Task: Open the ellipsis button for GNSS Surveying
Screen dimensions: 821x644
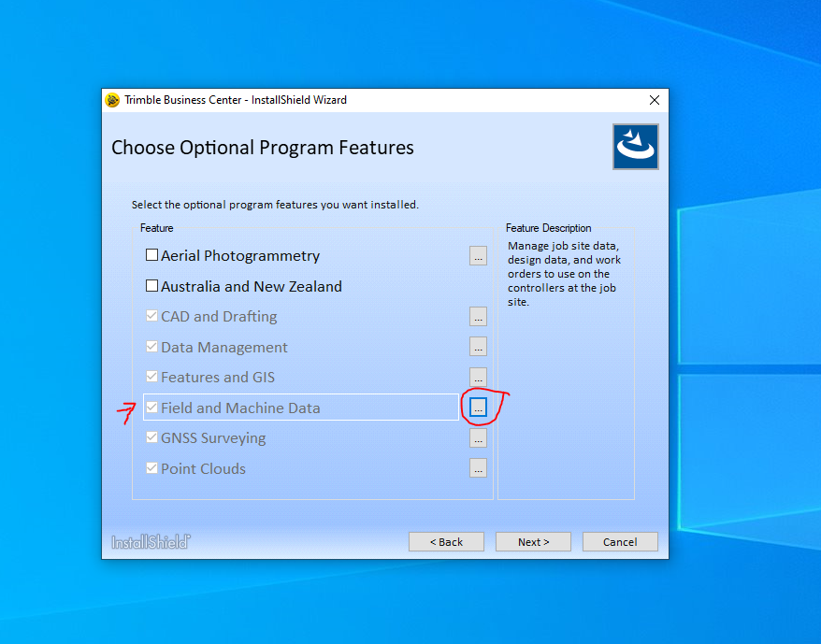Action: [x=478, y=437]
